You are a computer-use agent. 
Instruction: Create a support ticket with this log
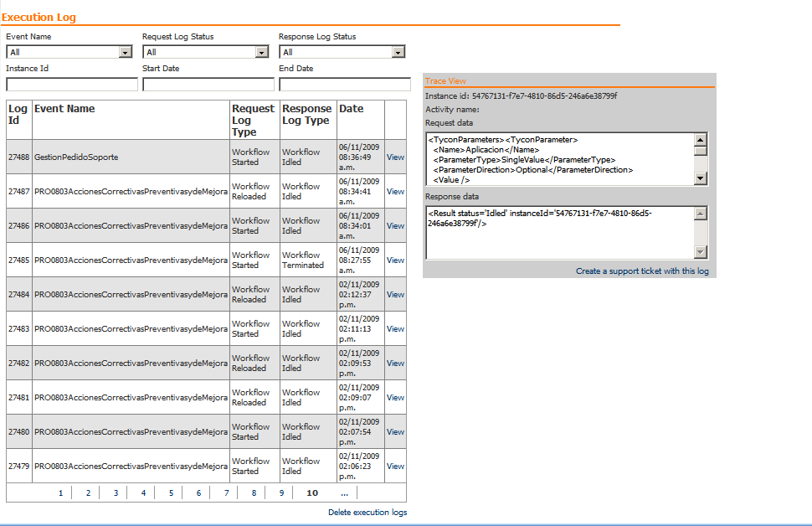(642, 271)
